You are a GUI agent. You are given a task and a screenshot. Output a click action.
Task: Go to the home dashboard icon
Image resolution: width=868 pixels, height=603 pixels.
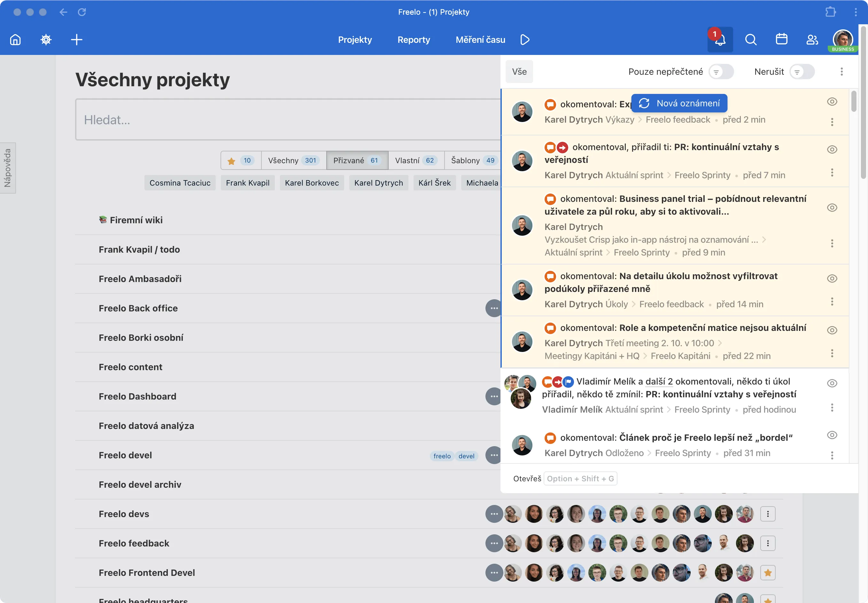tap(15, 40)
